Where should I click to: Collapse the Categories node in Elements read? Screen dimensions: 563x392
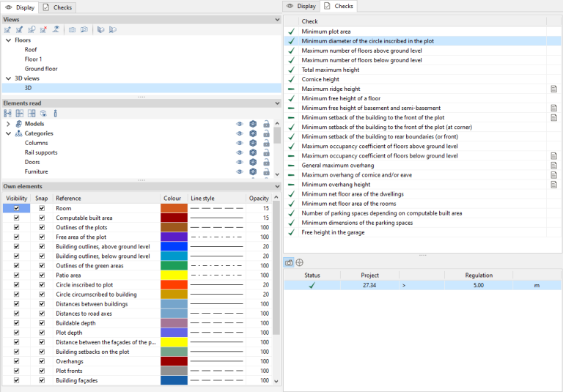click(8, 133)
